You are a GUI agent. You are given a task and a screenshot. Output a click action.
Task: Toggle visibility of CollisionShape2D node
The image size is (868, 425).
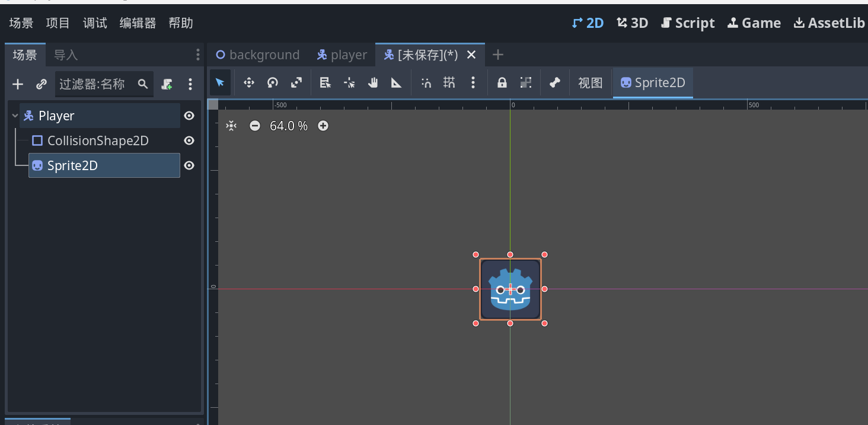189,140
